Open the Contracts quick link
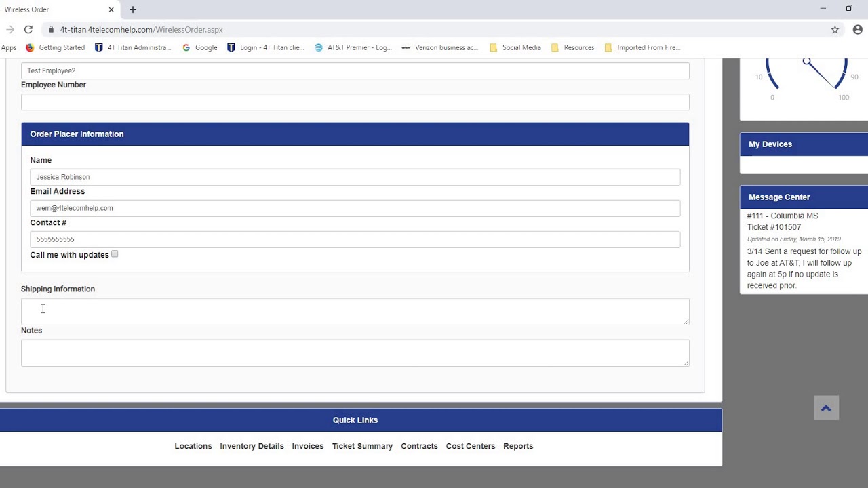 click(x=419, y=446)
